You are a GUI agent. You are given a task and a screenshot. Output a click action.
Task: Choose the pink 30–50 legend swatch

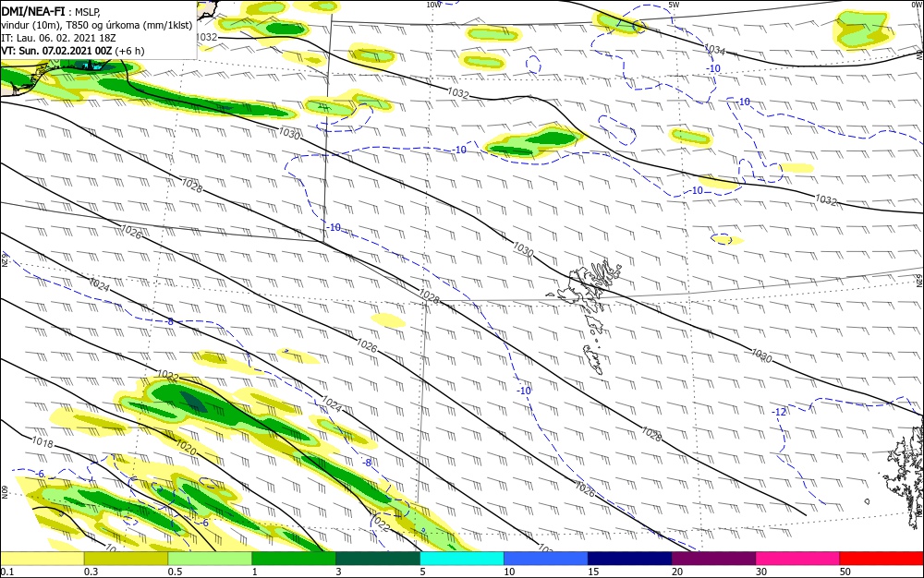798,559
